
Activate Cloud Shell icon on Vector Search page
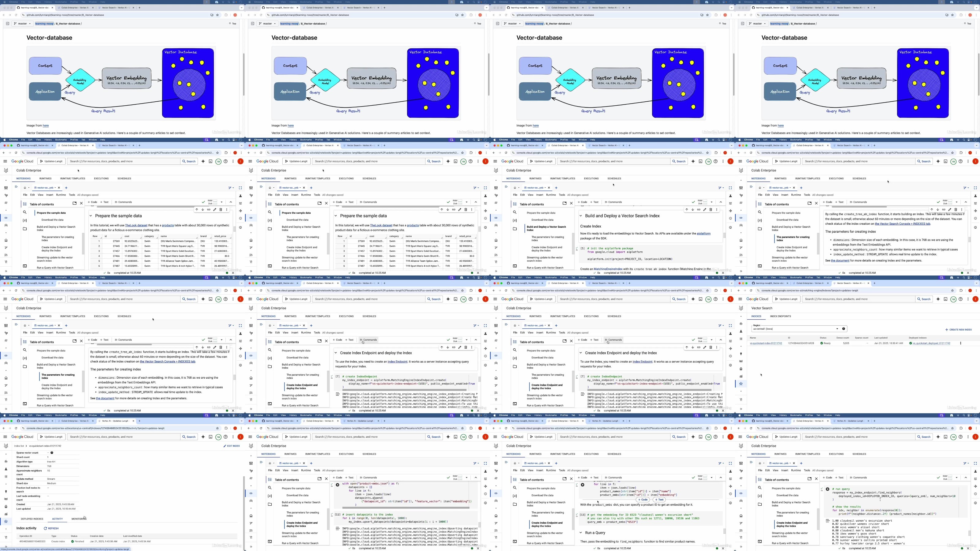pos(945,299)
